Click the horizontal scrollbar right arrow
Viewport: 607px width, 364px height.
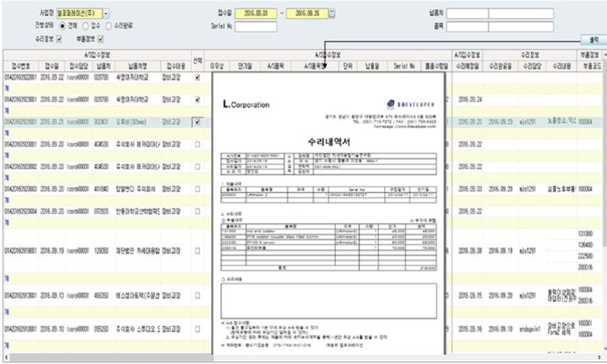pyautogui.click(x=599, y=357)
